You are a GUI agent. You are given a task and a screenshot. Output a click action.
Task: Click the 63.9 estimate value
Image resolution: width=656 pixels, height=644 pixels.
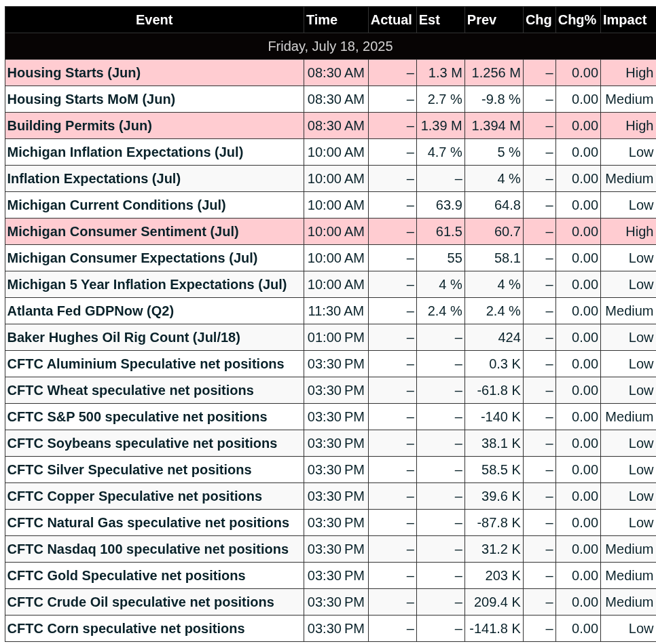click(449, 205)
